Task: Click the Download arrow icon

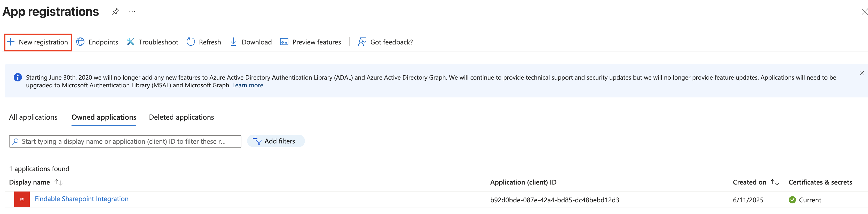Action: [x=233, y=42]
